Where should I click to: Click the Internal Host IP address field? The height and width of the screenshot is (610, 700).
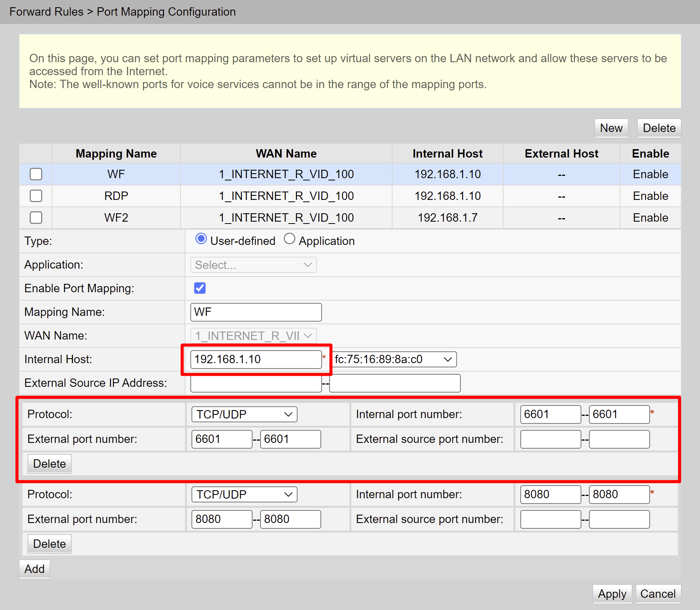256,359
